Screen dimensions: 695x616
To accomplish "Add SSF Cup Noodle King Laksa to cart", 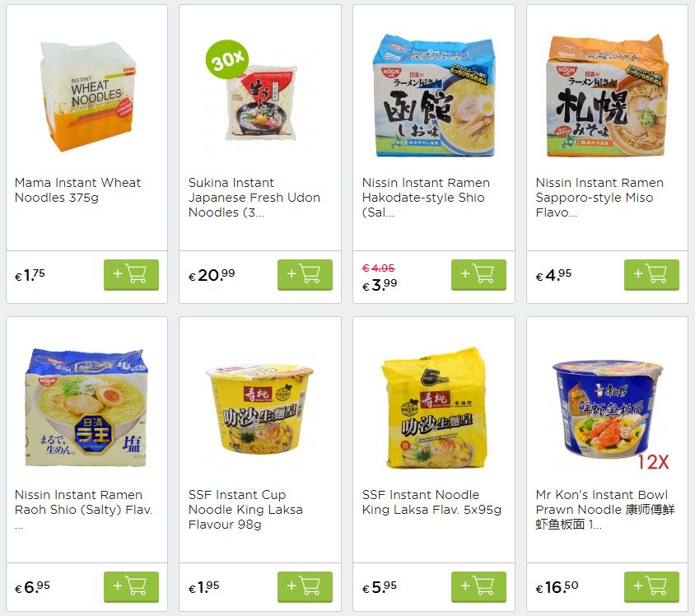I will point(305,586).
